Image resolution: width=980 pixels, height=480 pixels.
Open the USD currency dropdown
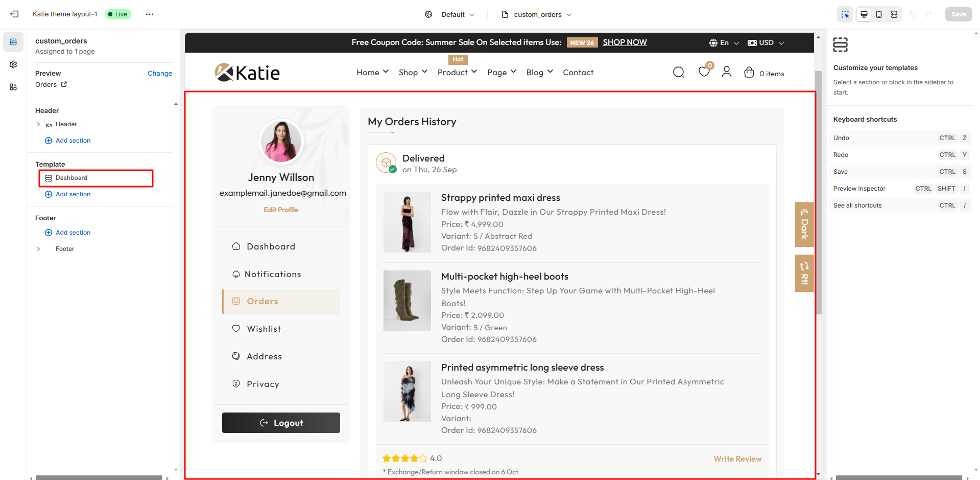766,43
